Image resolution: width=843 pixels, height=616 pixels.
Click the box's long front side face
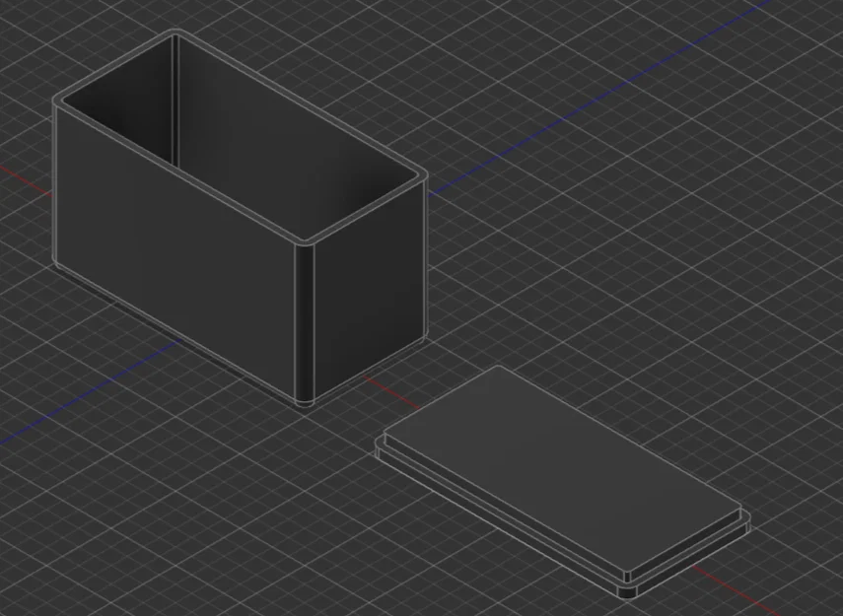(x=175, y=250)
